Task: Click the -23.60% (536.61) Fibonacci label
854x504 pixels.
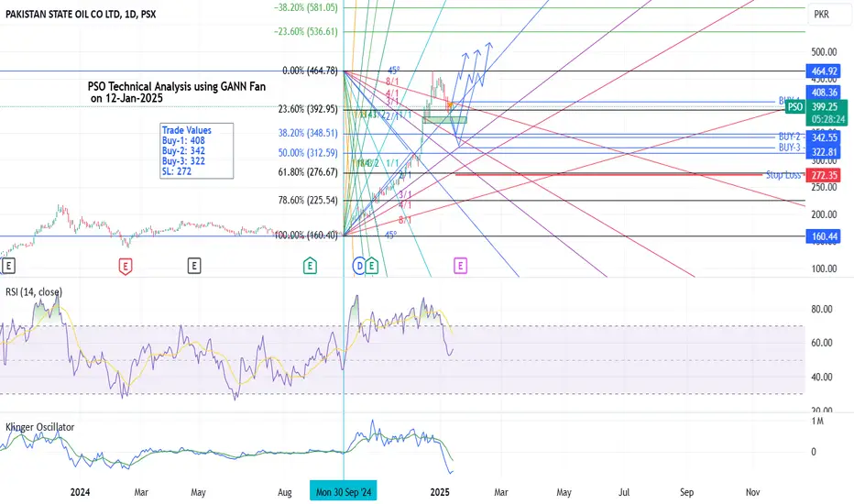Action: [x=305, y=31]
